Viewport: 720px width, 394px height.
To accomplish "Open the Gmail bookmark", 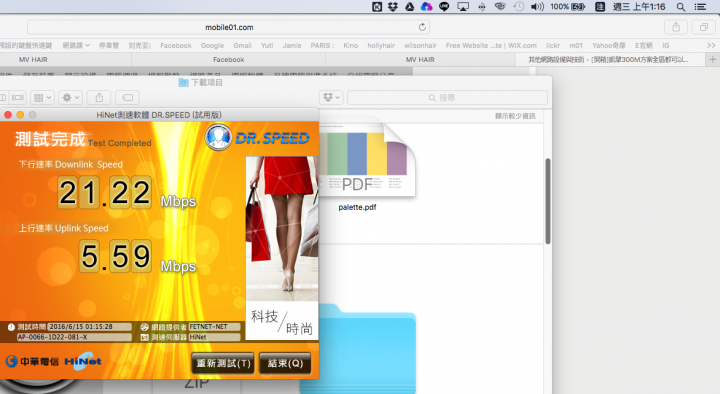I will point(242,45).
